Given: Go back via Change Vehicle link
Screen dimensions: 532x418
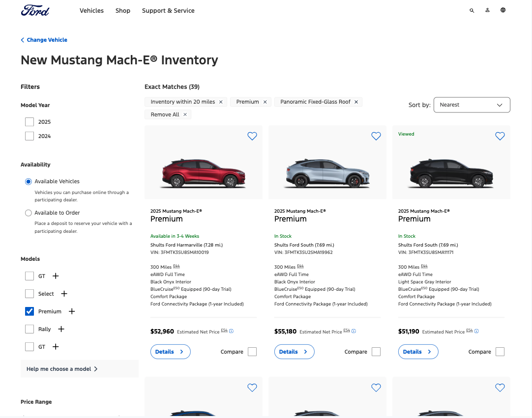Looking at the screenshot, I should tap(44, 40).
